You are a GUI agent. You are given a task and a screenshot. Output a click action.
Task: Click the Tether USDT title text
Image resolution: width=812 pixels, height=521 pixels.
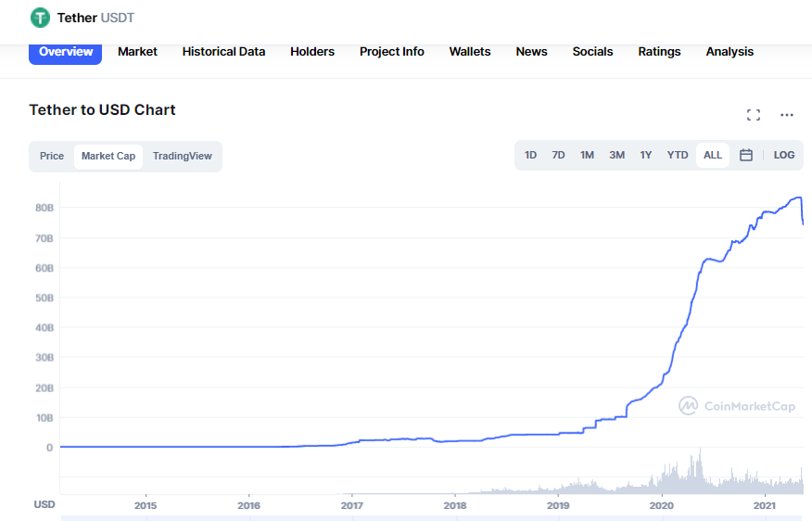pyautogui.click(x=95, y=19)
